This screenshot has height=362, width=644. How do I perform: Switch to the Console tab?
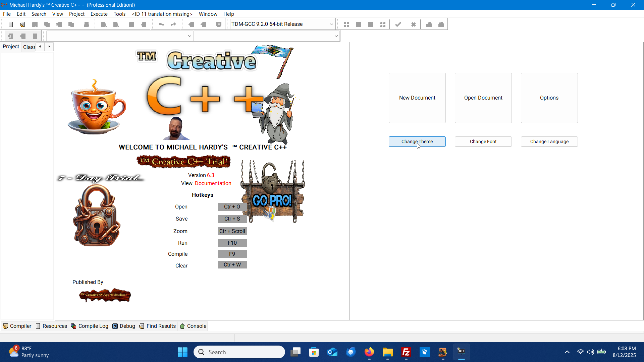click(193, 326)
